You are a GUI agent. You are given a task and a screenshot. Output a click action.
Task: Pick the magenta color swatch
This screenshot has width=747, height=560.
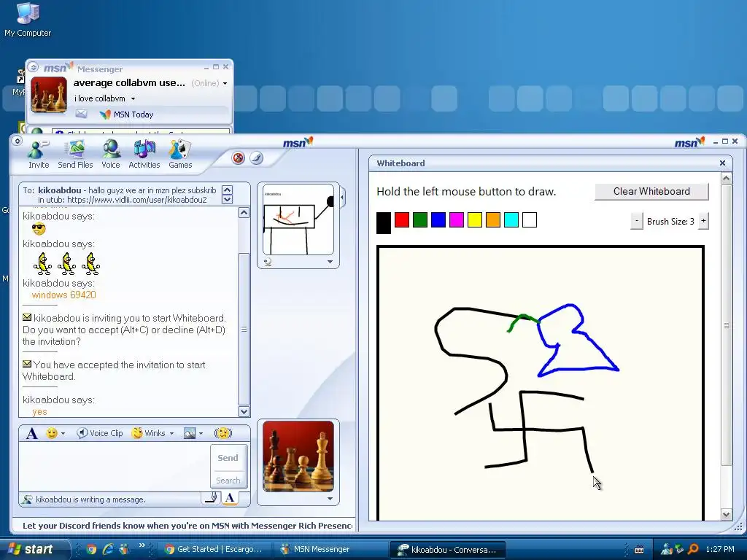pos(456,219)
